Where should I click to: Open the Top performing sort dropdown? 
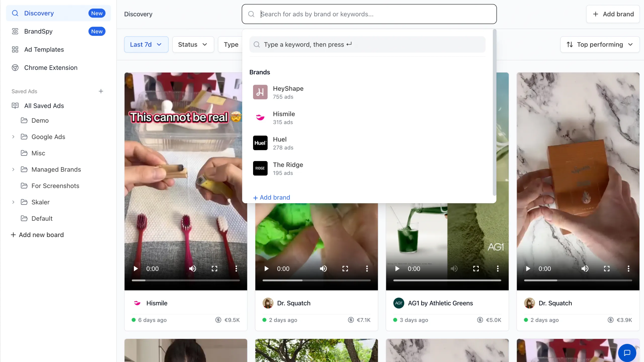[600, 44]
